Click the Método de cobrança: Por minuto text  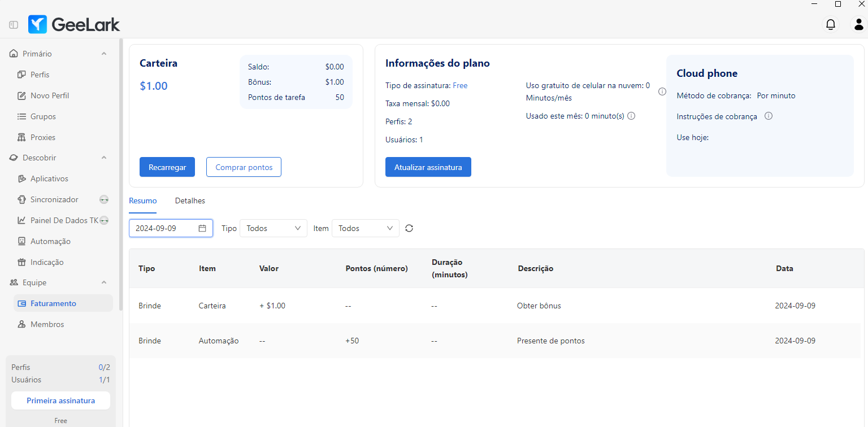tap(736, 95)
